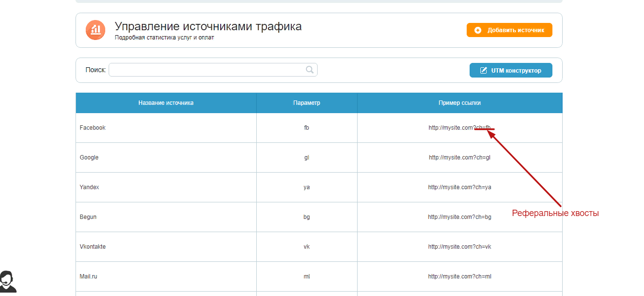This screenshot has width=644, height=296.
Task: Click the gl parameter cell
Action: click(307, 158)
